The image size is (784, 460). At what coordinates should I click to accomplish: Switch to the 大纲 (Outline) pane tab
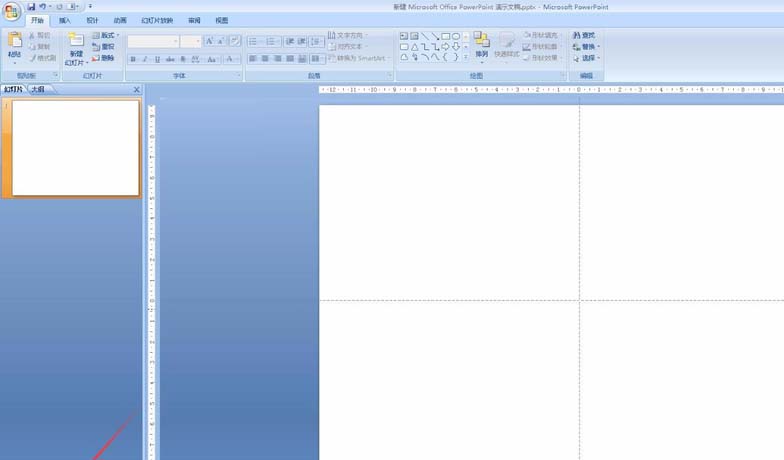[x=38, y=89]
